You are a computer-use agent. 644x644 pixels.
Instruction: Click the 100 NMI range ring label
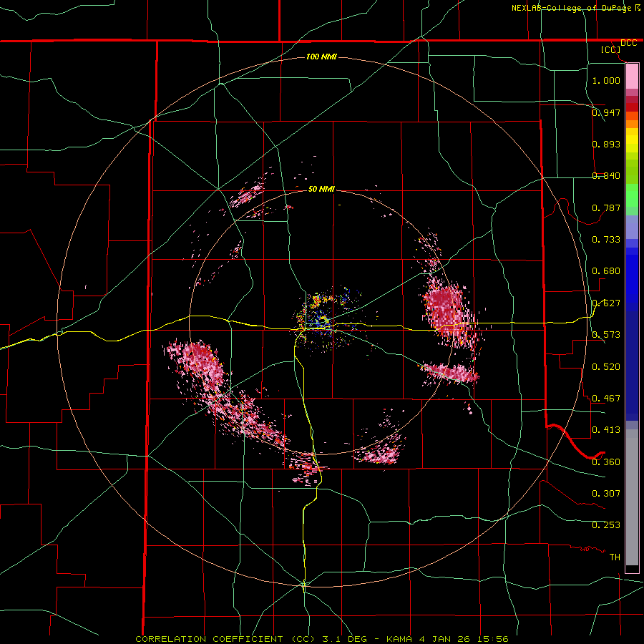pyautogui.click(x=321, y=57)
